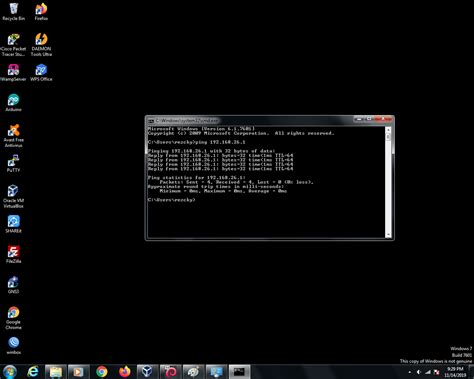Screen dimensions: 474x379
Task: Launch Firefox from the desktop shortcut
Action: [x=41, y=11]
